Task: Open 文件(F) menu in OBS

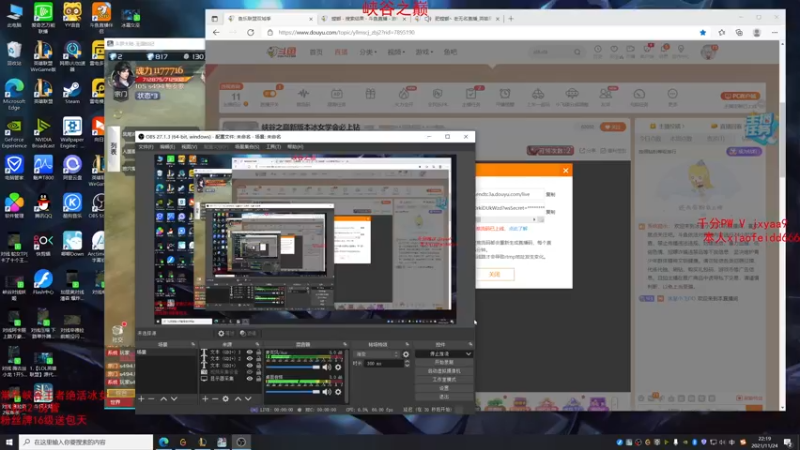Action: tap(146, 147)
